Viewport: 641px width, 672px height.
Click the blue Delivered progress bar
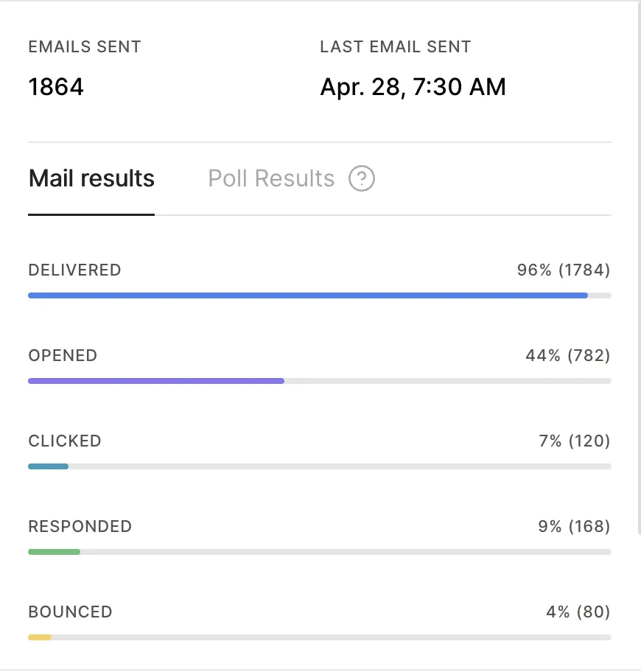tap(308, 295)
